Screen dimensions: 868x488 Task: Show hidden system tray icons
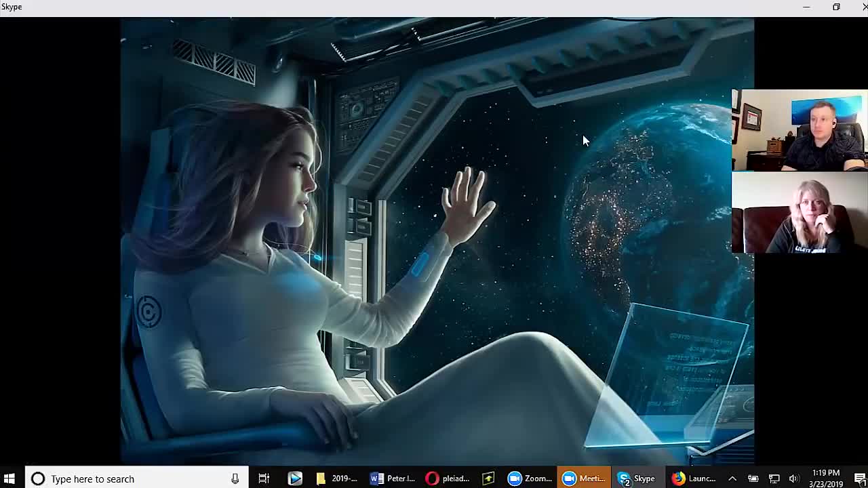click(x=732, y=479)
